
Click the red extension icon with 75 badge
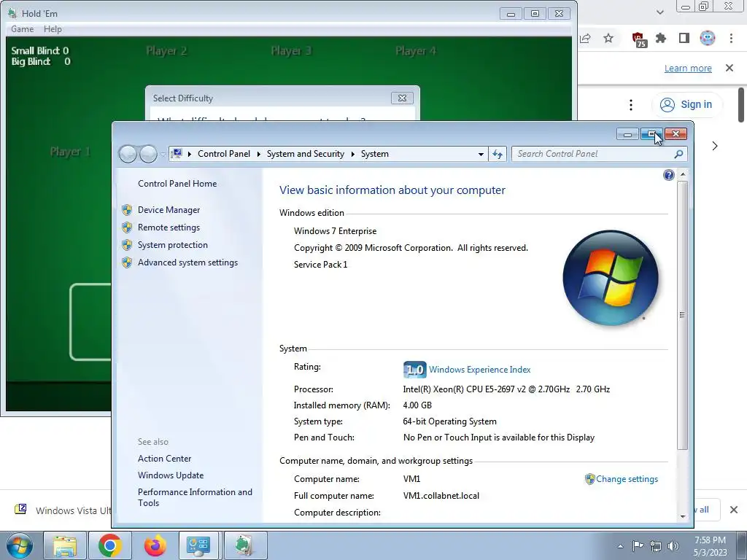[638, 39]
